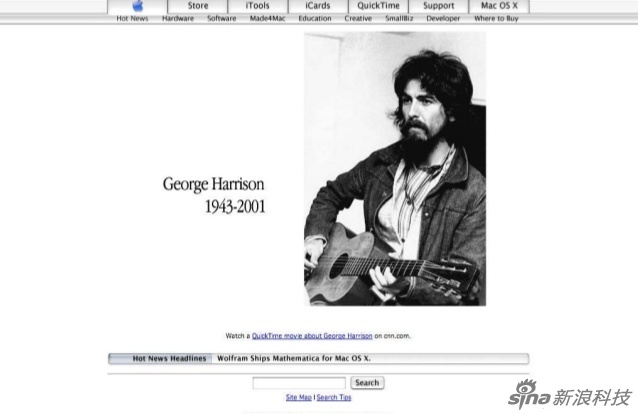Open the Search Tips link

click(334, 397)
